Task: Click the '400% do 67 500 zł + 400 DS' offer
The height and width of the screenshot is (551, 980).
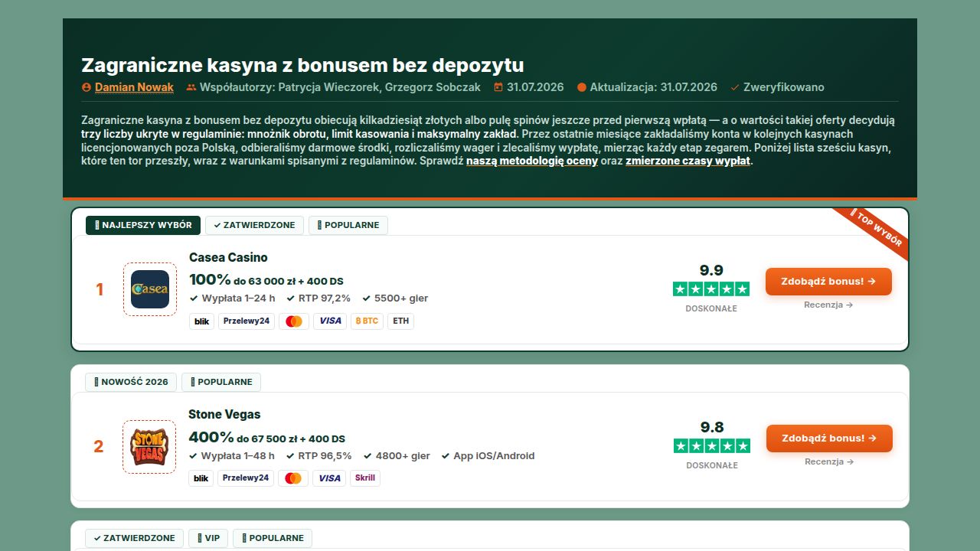Action: pos(267,438)
